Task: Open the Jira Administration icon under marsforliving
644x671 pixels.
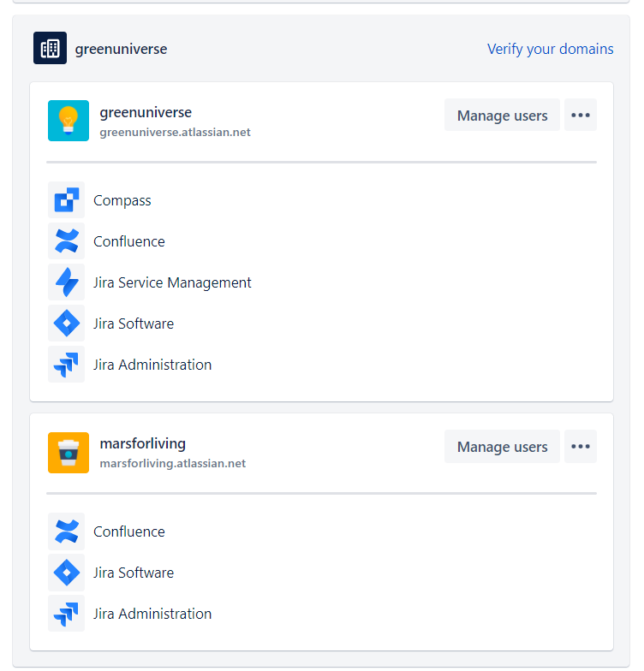Action: (x=67, y=613)
